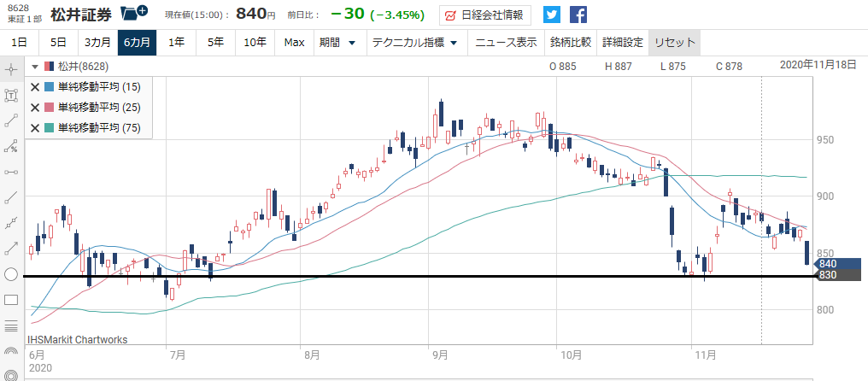Select the text annotation tool
Image resolution: width=868 pixels, height=381 pixels.
coord(11,96)
